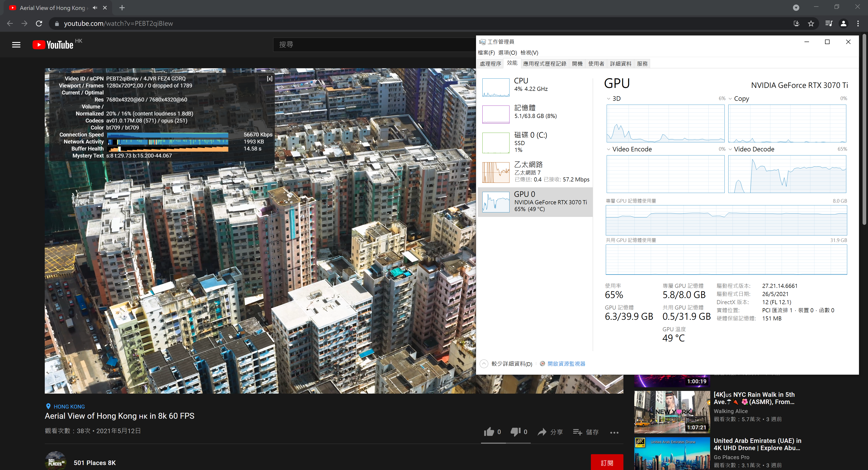Open the 選項(O) menu
The height and width of the screenshot is (470, 868).
click(507, 53)
